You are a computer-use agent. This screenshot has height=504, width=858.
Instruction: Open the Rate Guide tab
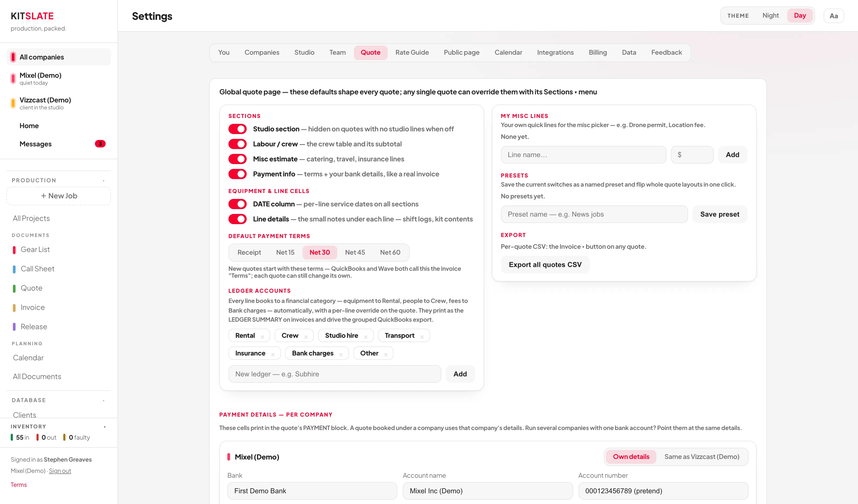412,53
